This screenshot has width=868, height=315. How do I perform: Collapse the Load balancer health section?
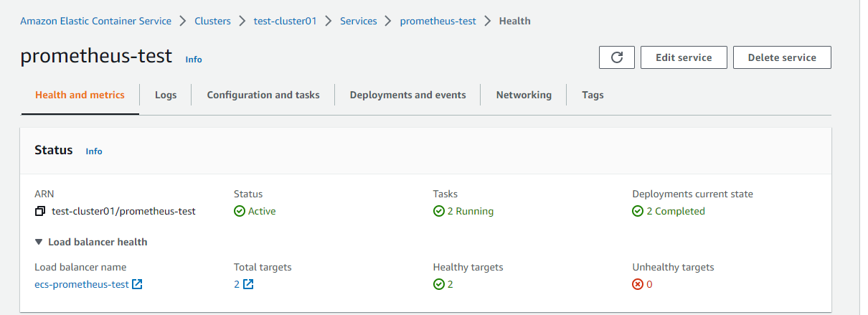point(39,242)
